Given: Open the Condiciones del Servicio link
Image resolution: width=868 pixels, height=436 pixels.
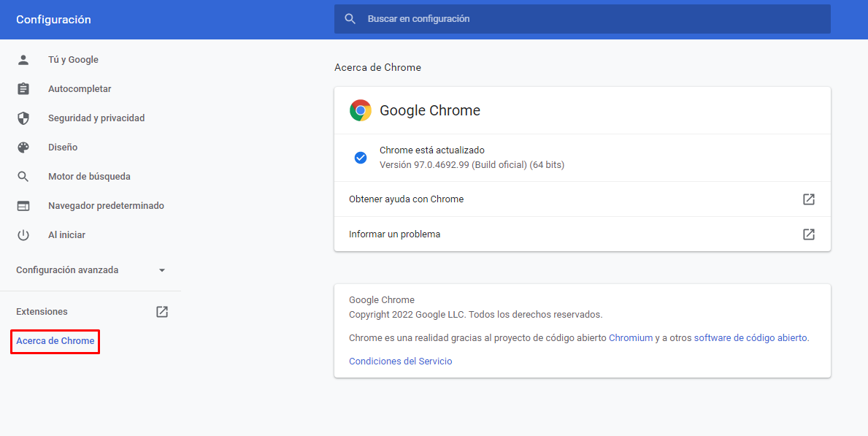Looking at the screenshot, I should click(x=400, y=361).
